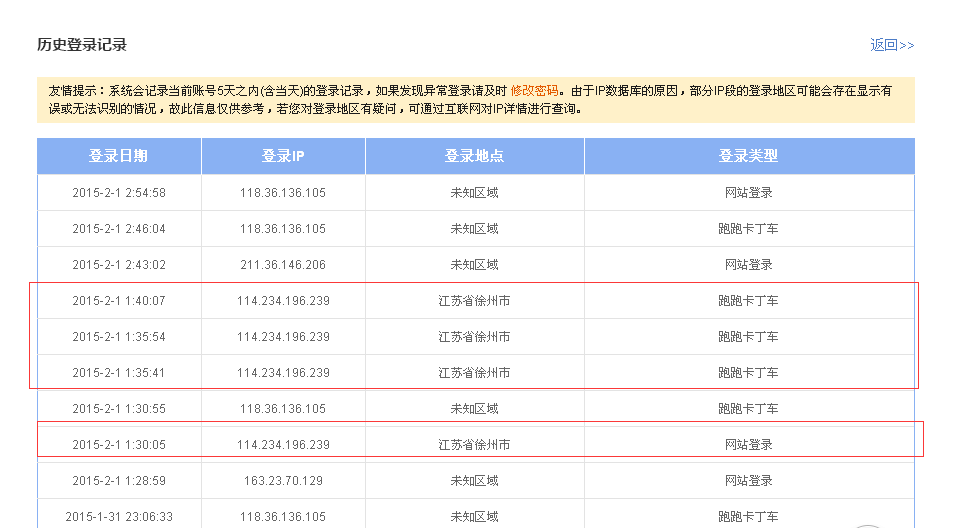Click the 登录地点 column header
The width and height of the screenshot is (954, 528).
coord(475,156)
